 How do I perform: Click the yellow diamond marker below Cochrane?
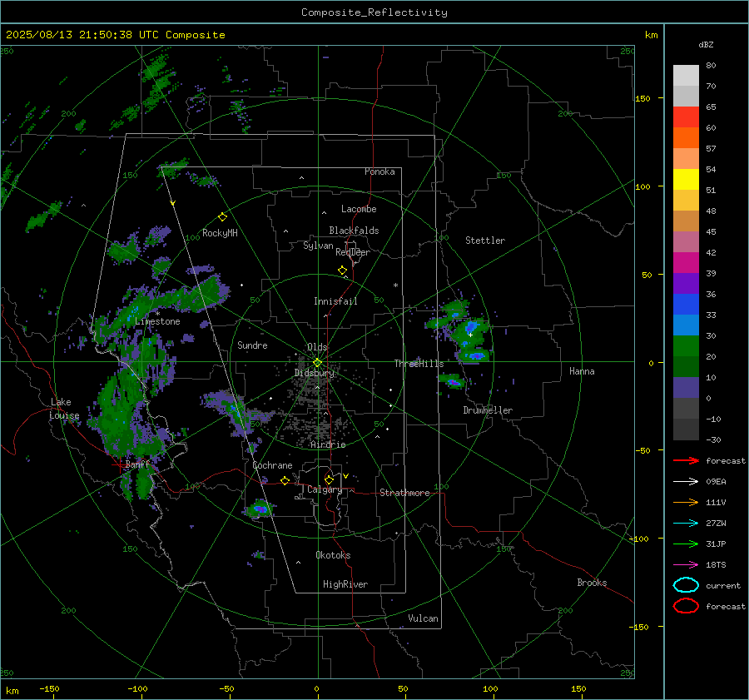285,480
